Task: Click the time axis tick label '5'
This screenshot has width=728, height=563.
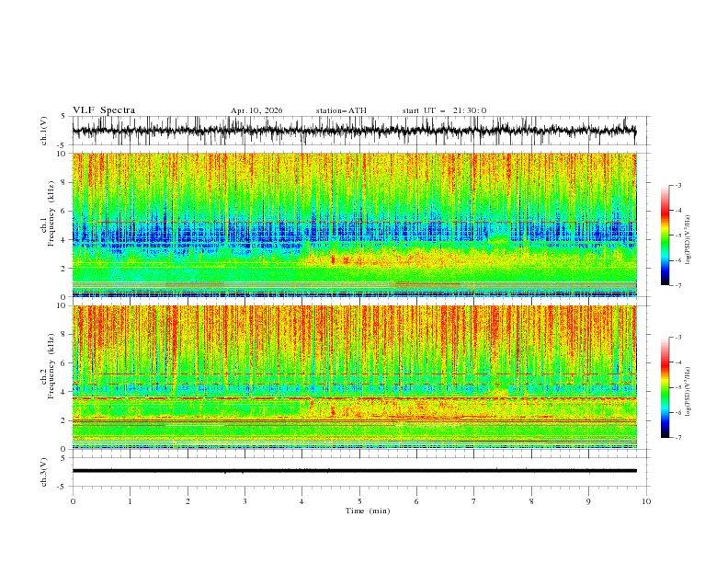Action: pos(359,501)
